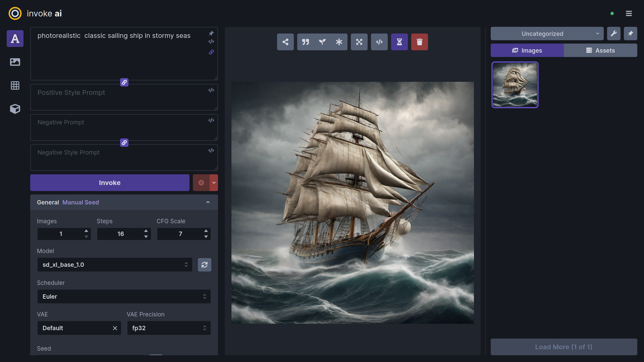Click the share image button

(x=285, y=42)
